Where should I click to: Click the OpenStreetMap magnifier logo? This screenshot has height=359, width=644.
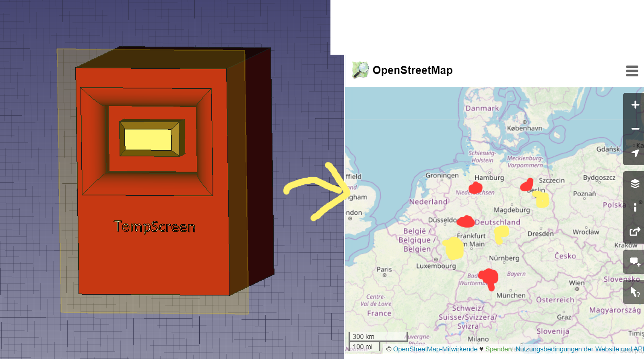[360, 70]
